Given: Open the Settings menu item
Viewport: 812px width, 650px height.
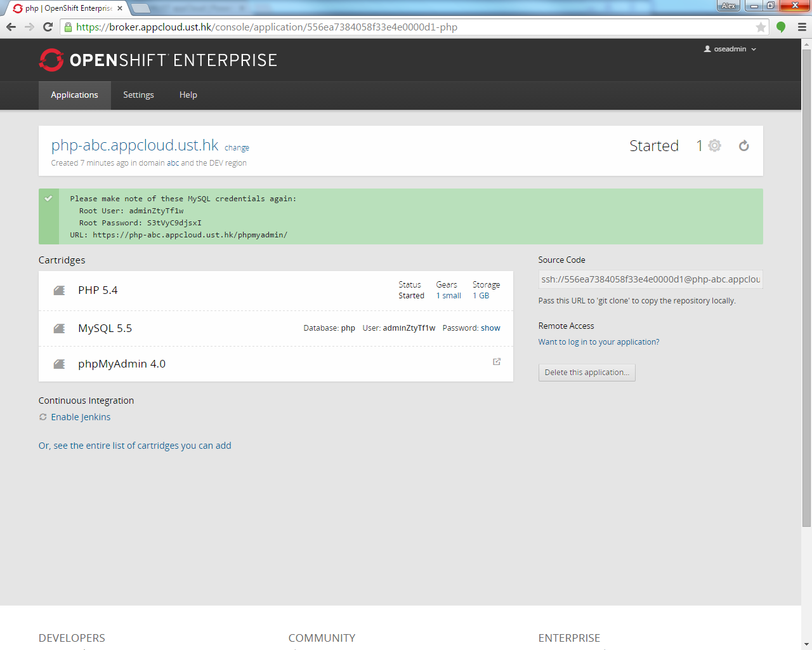Looking at the screenshot, I should pos(138,95).
